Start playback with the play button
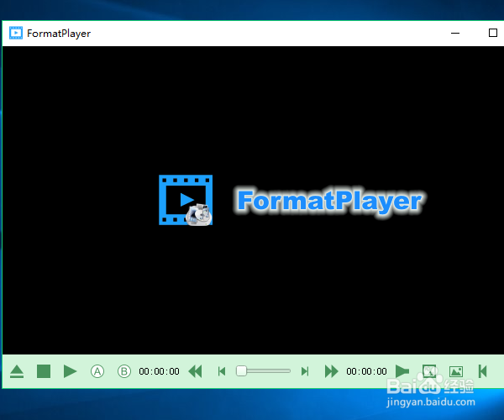Image resolution: width=504 pixels, height=420 pixels. [x=70, y=371]
